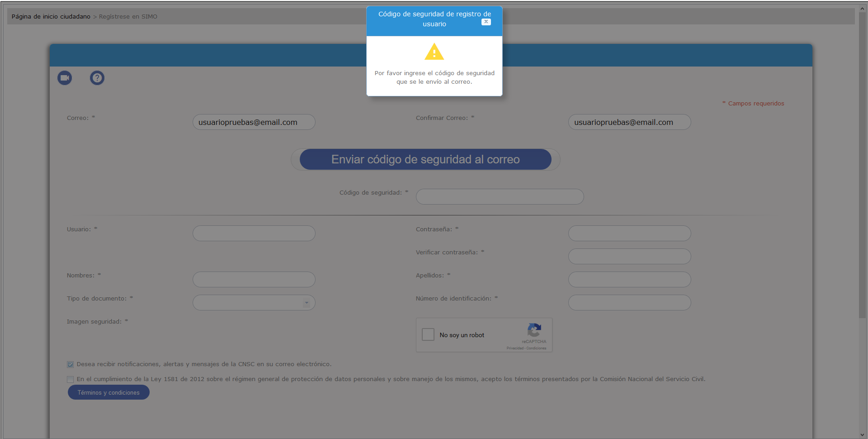Accept the Ley 1581 terms checkbox
The image size is (868, 439).
[71, 379]
